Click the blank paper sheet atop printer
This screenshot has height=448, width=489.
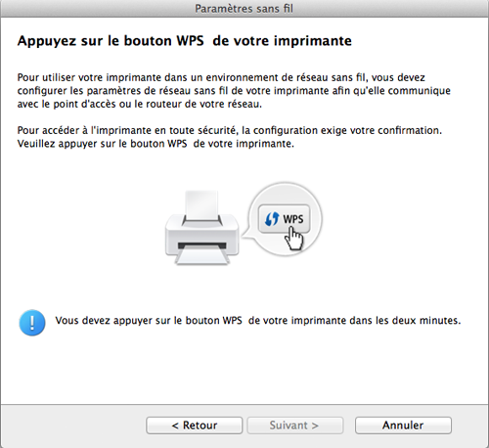[201, 204]
